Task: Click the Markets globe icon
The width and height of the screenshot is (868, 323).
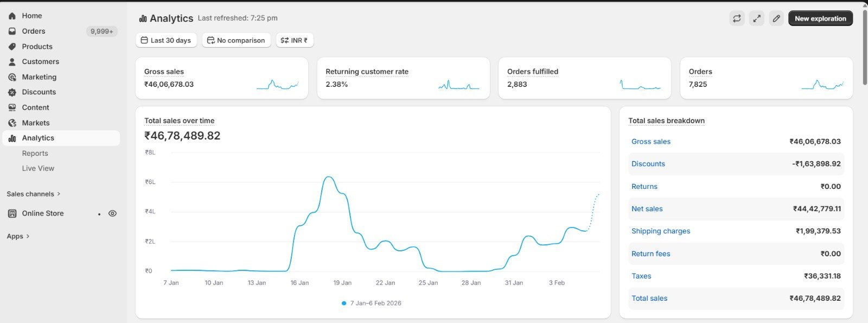Action: pos(12,123)
